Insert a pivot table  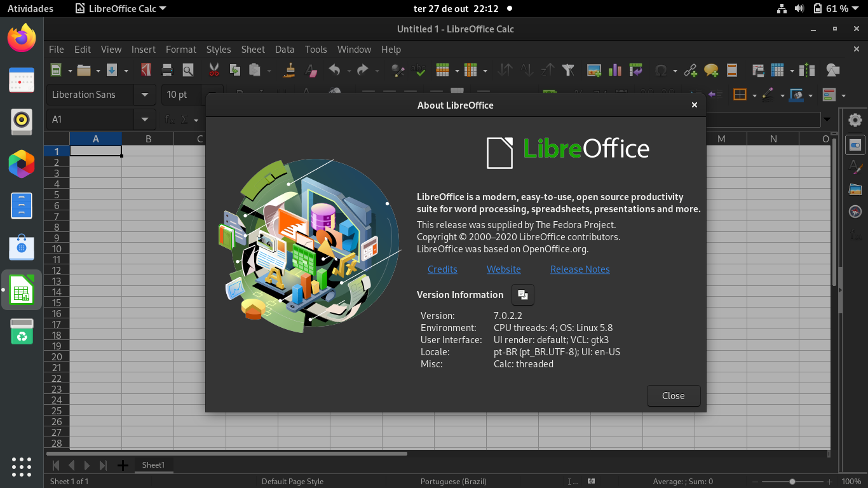(x=636, y=71)
